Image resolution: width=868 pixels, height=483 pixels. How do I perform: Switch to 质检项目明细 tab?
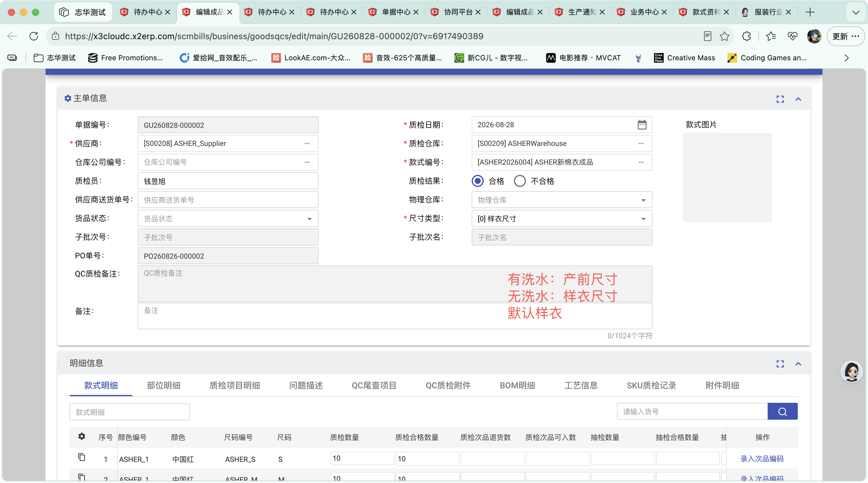[x=234, y=385]
